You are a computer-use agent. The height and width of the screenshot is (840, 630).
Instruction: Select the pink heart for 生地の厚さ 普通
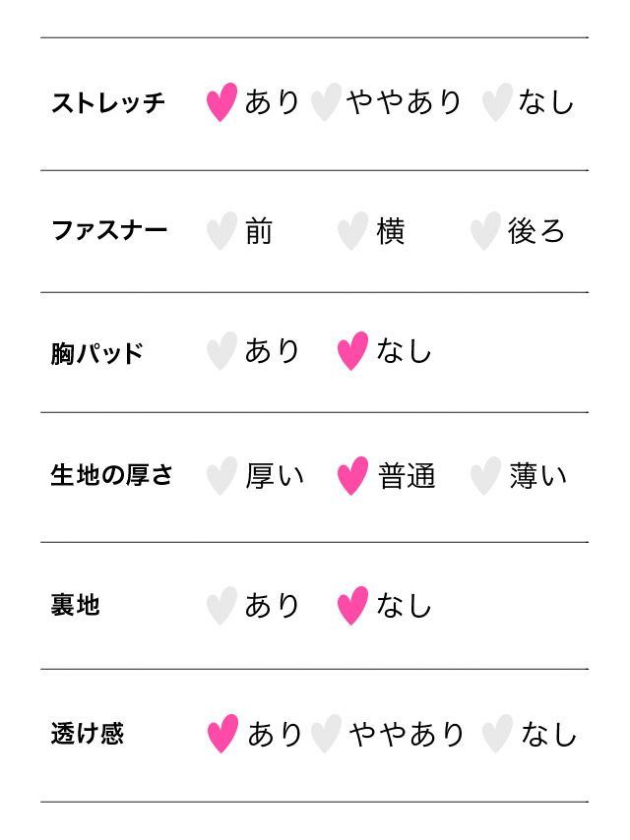click(352, 476)
